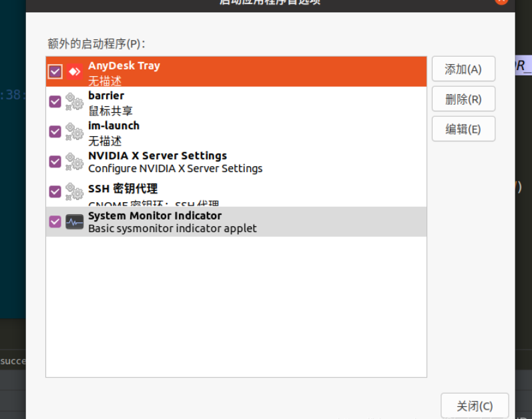
Task: Click the gear icon next to barrier
Action: click(x=74, y=101)
